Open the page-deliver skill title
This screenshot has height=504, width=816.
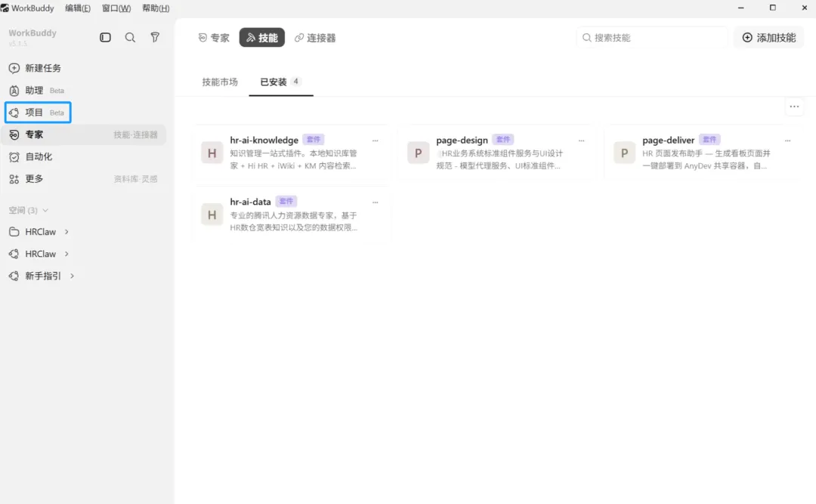[x=668, y=140]
